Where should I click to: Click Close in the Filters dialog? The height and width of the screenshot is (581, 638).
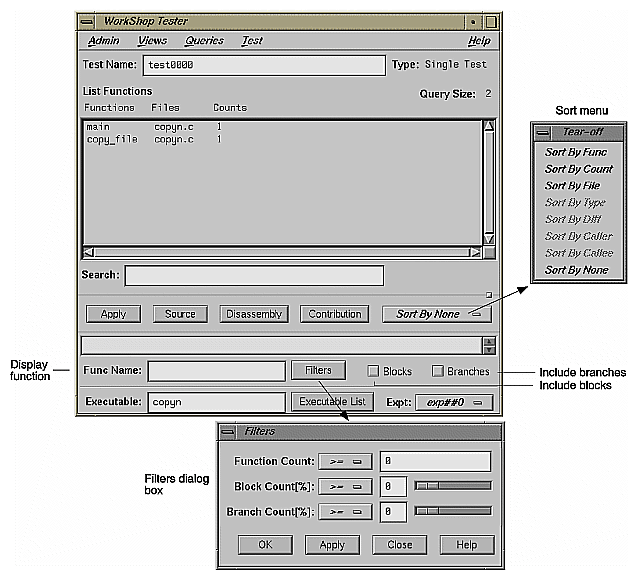[x=400, y=545]
